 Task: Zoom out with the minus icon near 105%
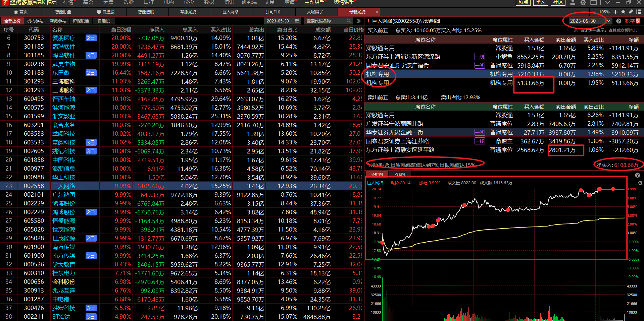[x=594, y=12]
